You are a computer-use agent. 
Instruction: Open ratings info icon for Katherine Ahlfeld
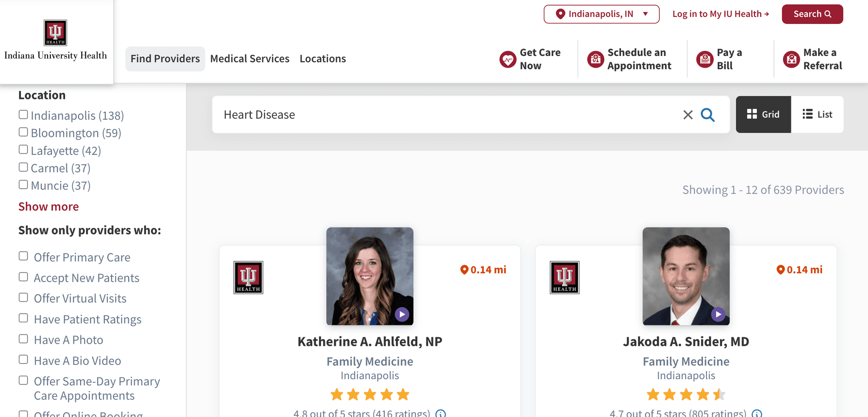click(441, 414)
